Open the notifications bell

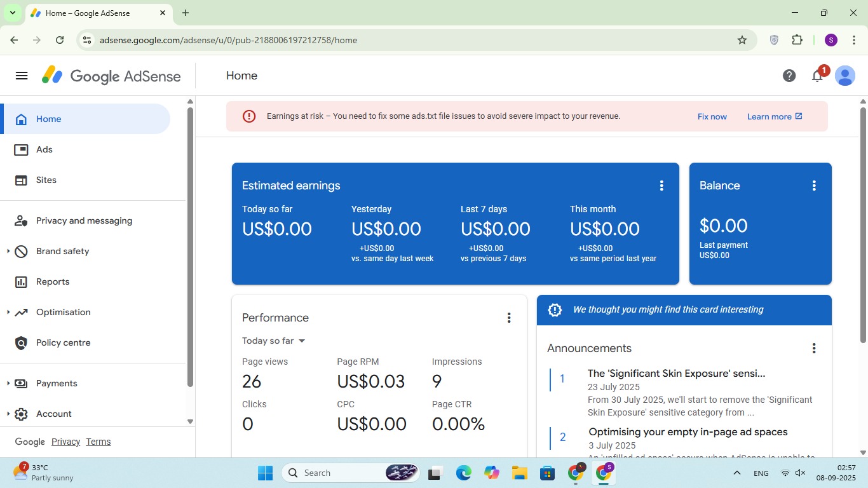(x=817, y=76)
